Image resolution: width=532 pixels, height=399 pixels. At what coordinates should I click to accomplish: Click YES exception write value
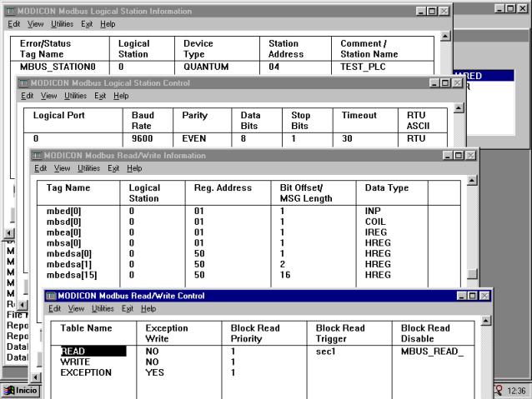click(155, 372)
